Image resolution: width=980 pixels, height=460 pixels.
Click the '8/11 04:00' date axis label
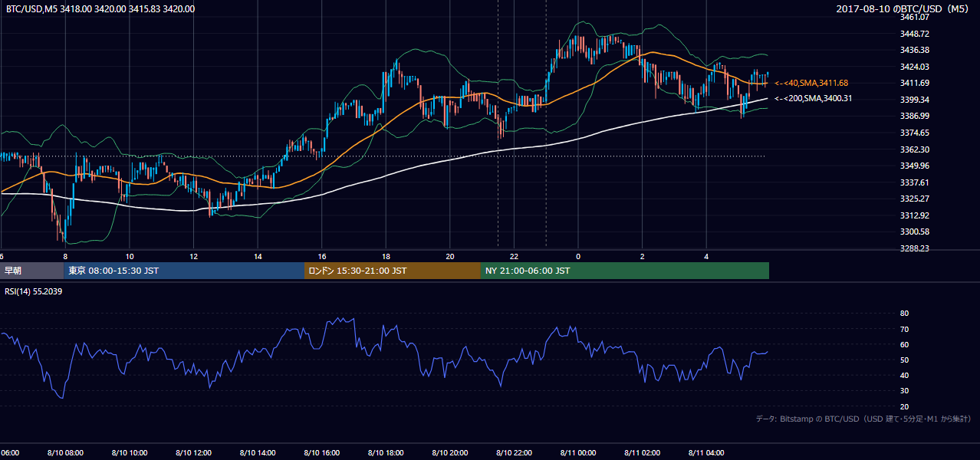point(705,452)
